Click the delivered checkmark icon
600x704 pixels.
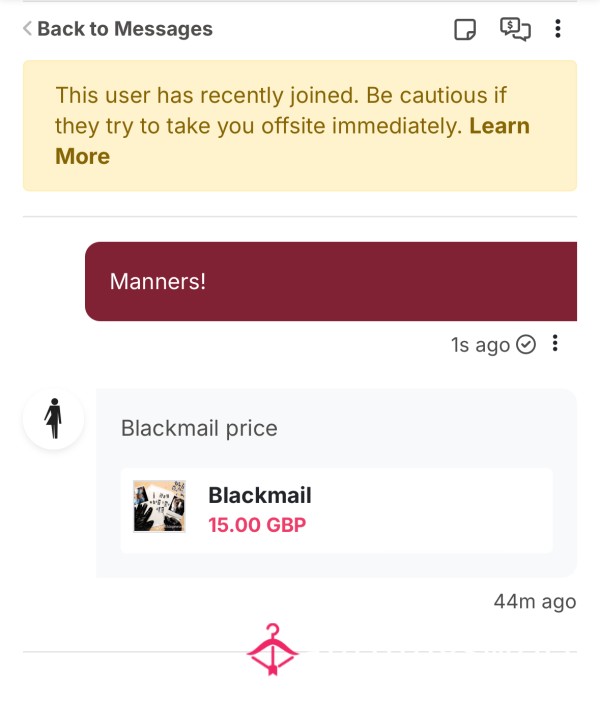tap(526, 345)
